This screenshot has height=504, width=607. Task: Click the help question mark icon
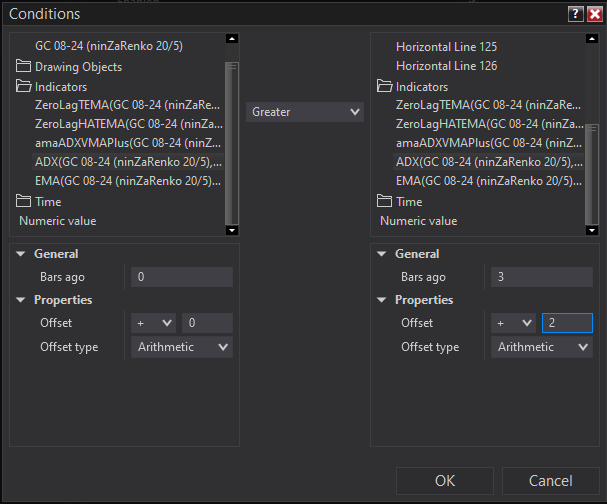pos(575,14)
